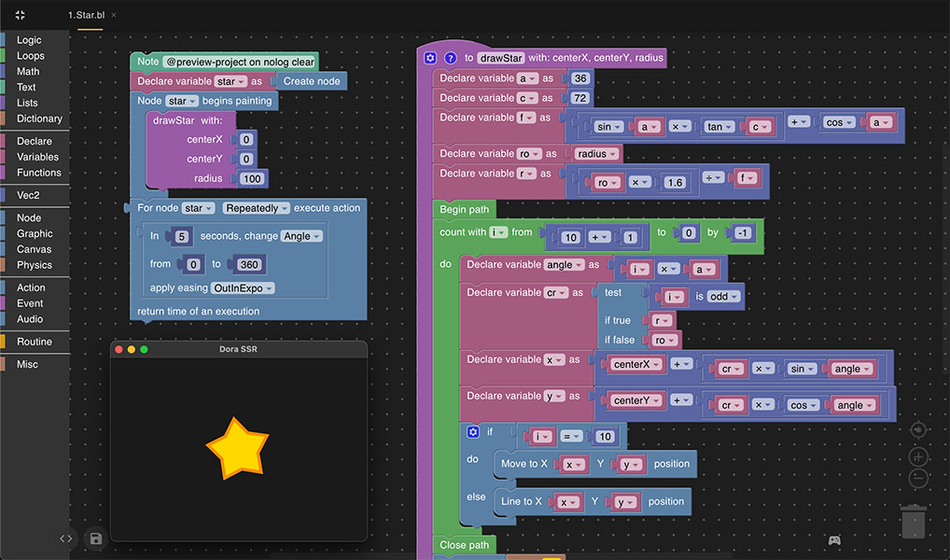
Task: Edit the value 36 for variable a
Action: pos(580,78)
